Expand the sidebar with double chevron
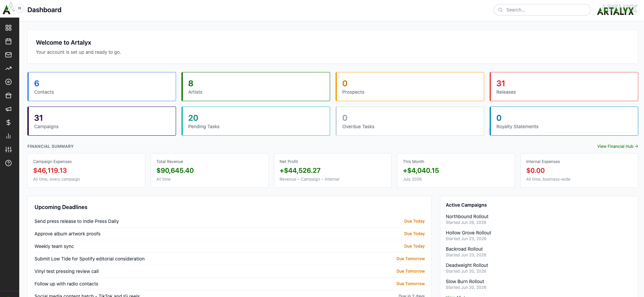 point(20,8)
